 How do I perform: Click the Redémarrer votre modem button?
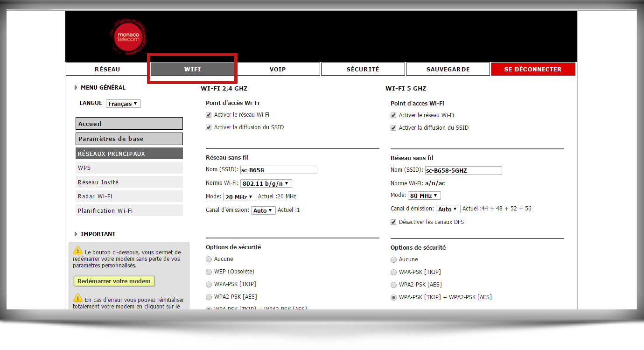pos(114,281)
